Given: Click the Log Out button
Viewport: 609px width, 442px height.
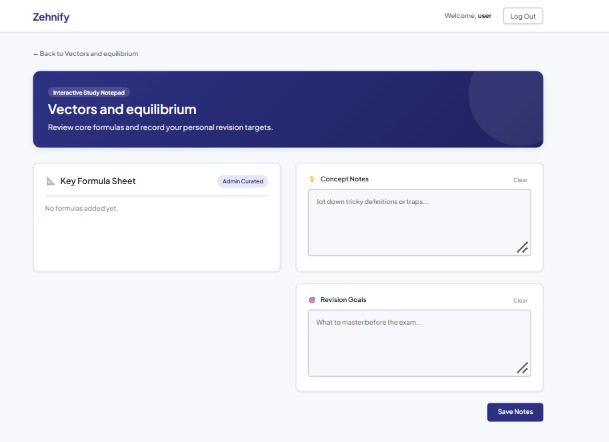Looking at the screenshot, I should point(523,16).
